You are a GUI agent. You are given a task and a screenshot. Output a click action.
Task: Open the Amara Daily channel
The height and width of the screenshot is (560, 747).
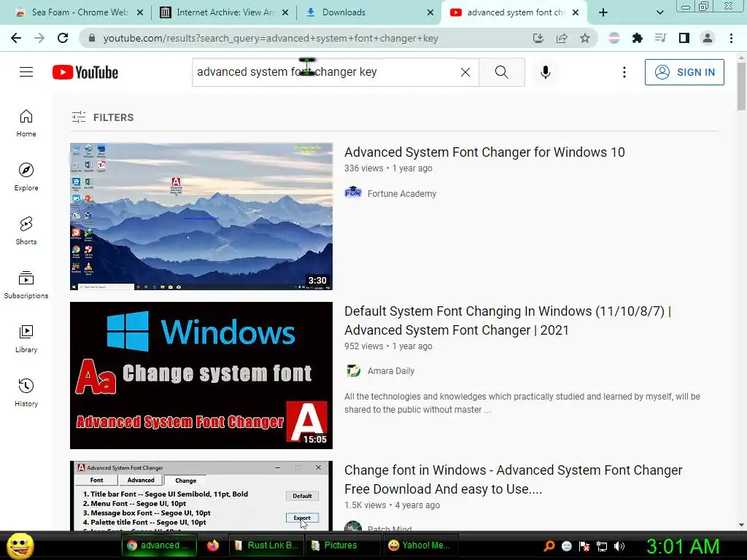[x=391, y=371]
